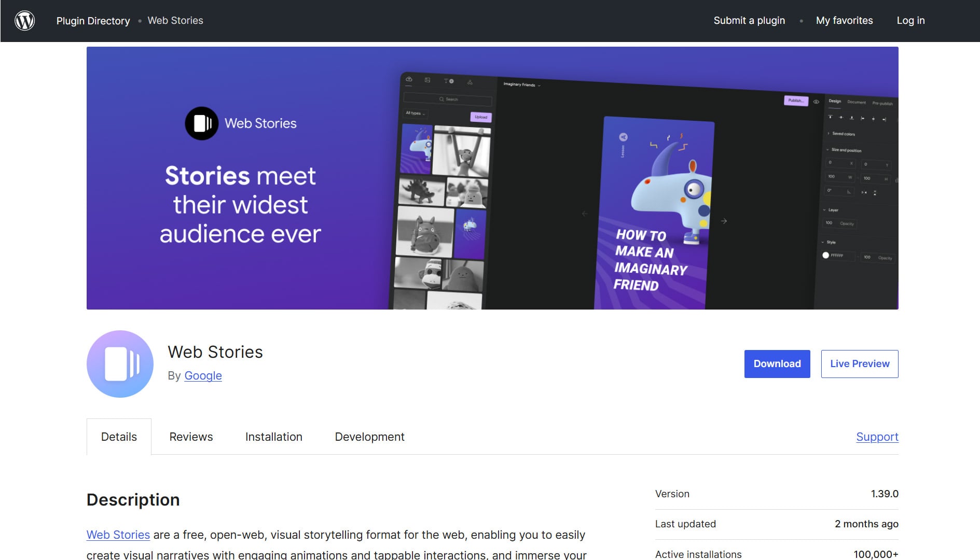Click the Description heading
The width and height of the screenshot is (980, 560).
[x=133, y=499]
